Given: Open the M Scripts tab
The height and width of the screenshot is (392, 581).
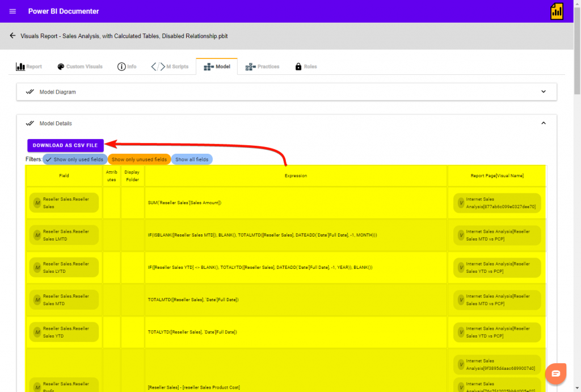Looking at the screenshot, I should coord(170,67).
